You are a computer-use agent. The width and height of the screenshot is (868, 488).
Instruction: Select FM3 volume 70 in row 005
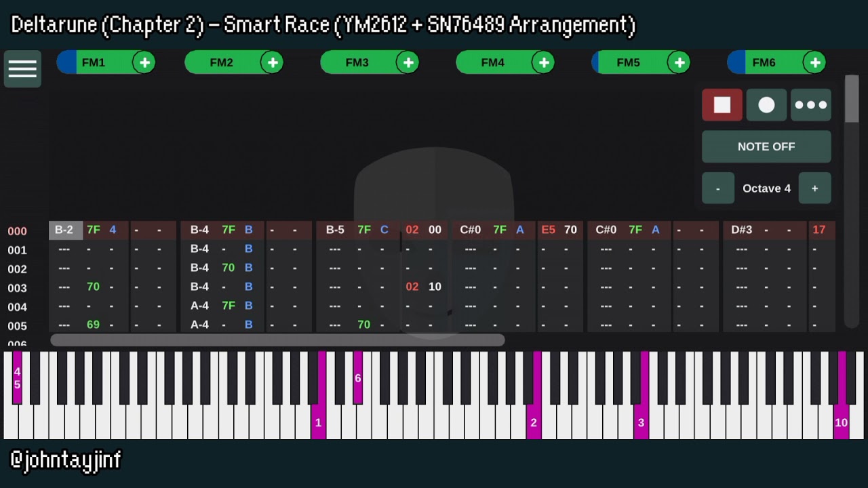[x=364, y=325]
